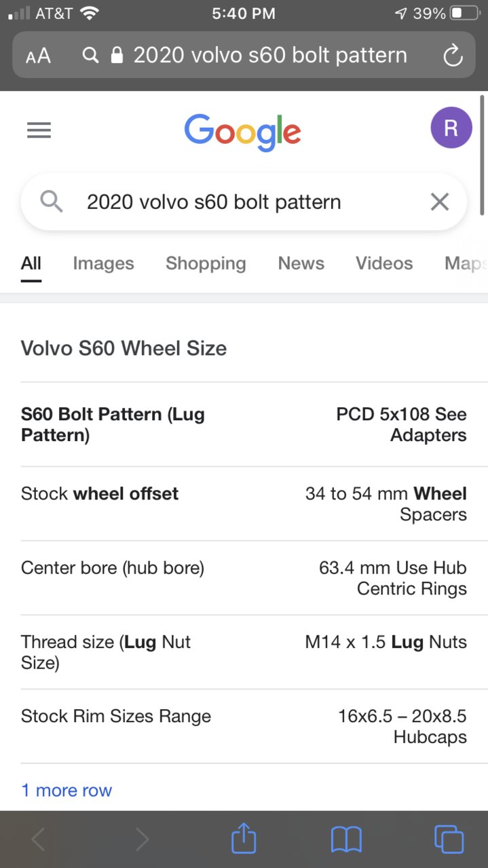Show open tabs with the tabs icon
Image resolution: width=488 pixels, height=868 pixels.
click(449, 839)
